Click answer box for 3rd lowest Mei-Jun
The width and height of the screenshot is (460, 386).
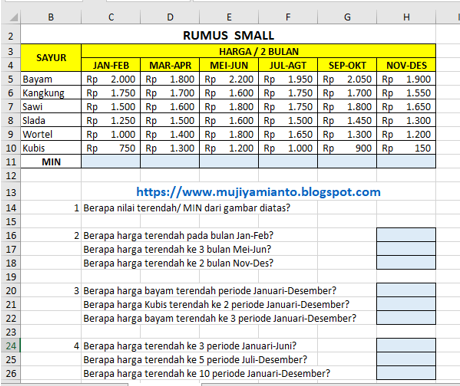(x=406, y=249)
